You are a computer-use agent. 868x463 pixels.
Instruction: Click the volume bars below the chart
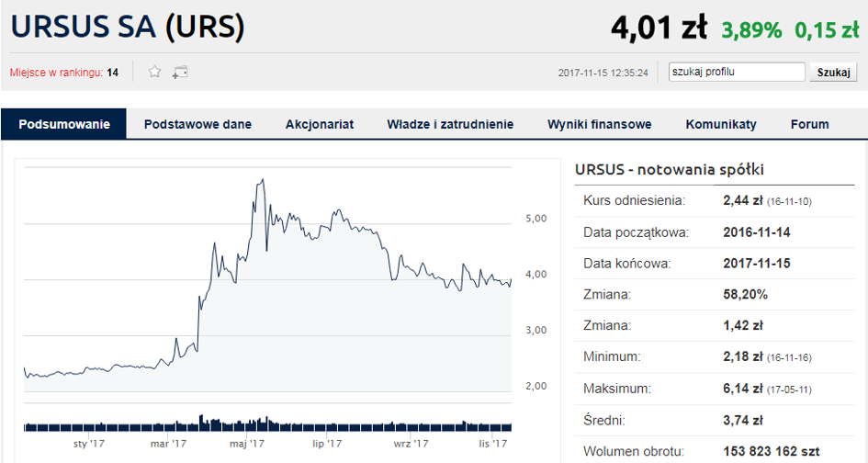pyautogui.click(x=268, y=425)
